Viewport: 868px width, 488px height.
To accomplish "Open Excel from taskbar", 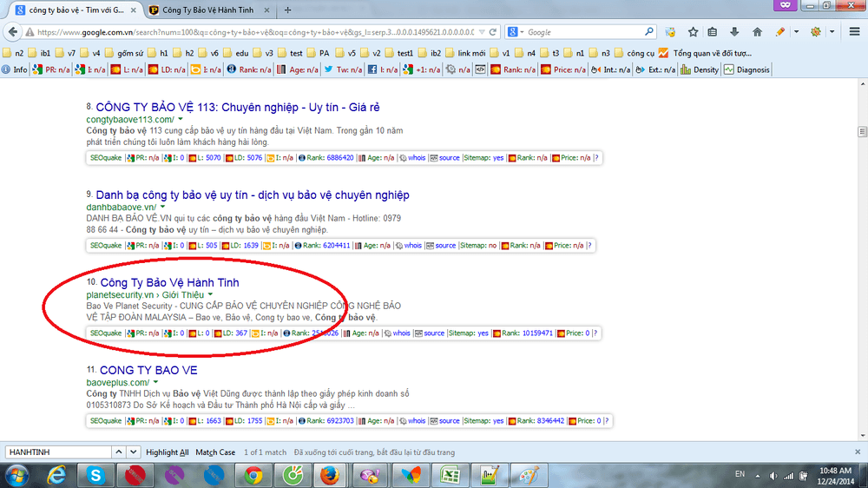I will 450,475.
